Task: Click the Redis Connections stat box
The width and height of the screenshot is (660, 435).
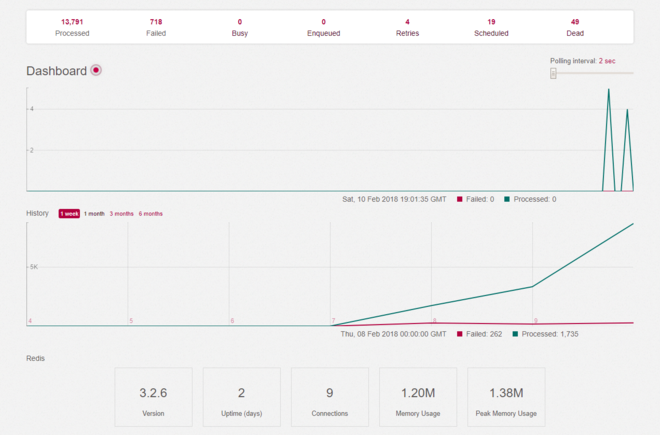Action: click(x=329, y=397)
